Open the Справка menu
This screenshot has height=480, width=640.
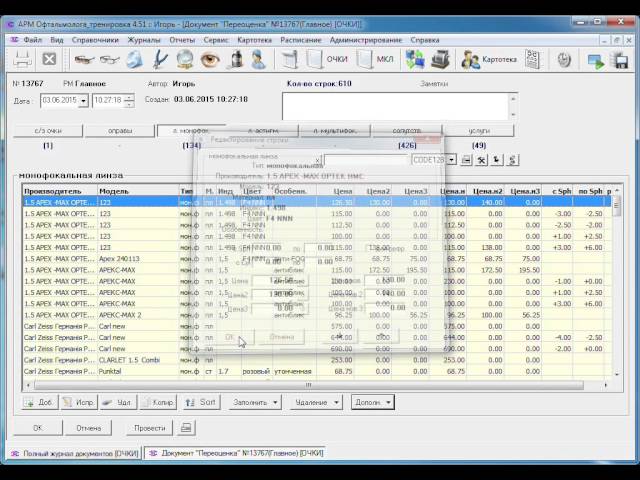pos(425,40)
